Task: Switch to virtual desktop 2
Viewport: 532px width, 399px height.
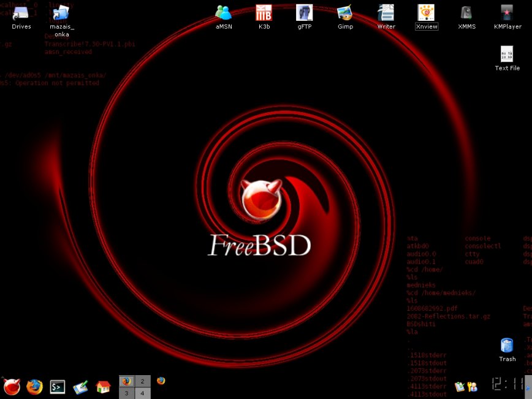Action: point(142,381)
